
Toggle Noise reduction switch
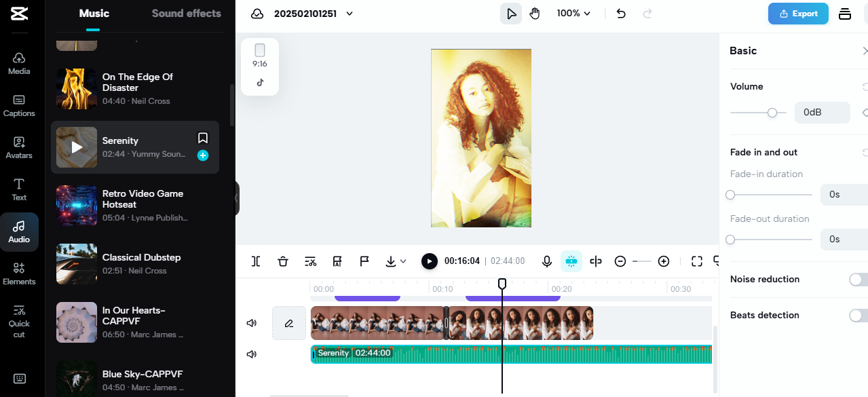[858, 280]
